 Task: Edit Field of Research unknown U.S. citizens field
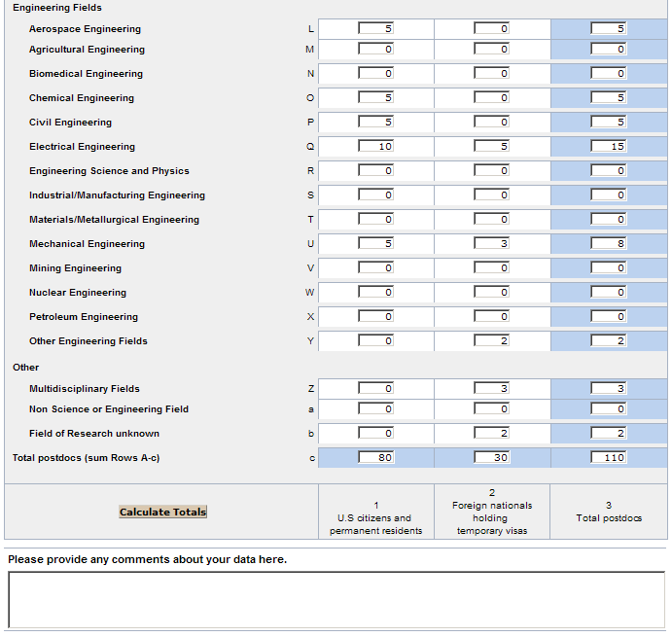[x=375, y=434]
